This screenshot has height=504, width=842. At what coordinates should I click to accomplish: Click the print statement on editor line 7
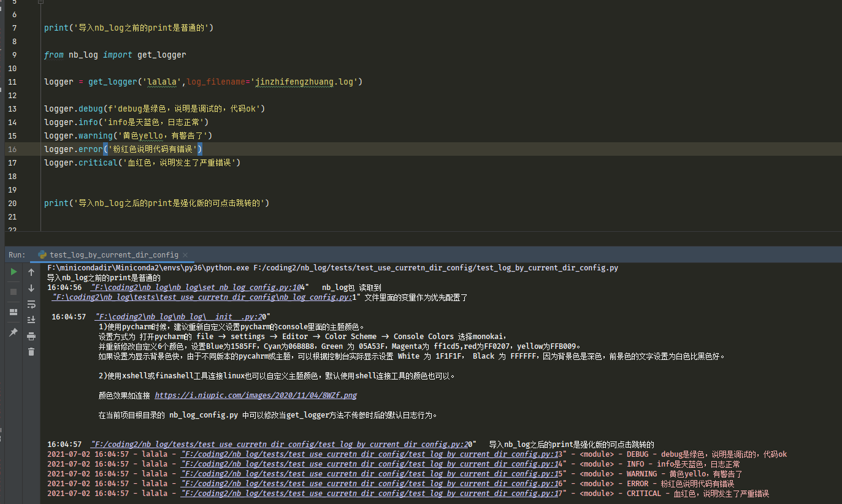129,28
